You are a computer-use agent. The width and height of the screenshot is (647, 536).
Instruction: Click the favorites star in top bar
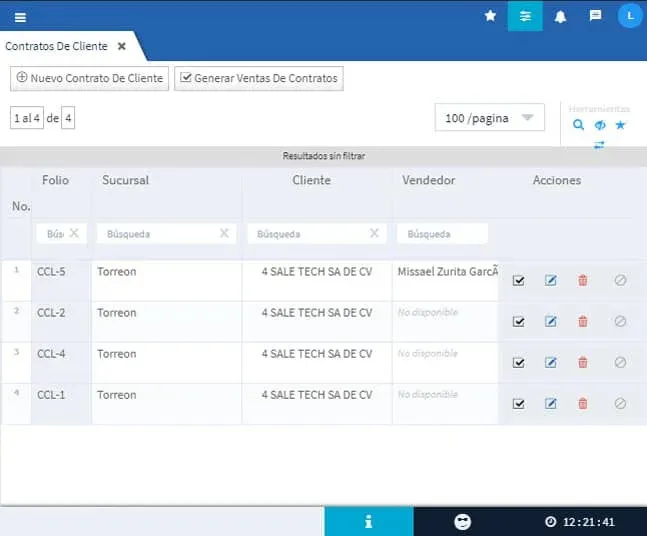point(490,16)
